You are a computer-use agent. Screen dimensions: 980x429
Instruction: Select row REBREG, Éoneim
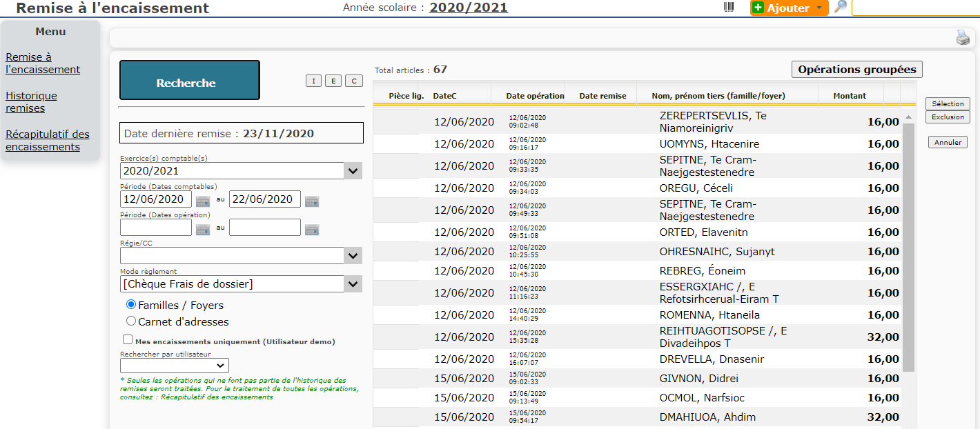point(637,270)
